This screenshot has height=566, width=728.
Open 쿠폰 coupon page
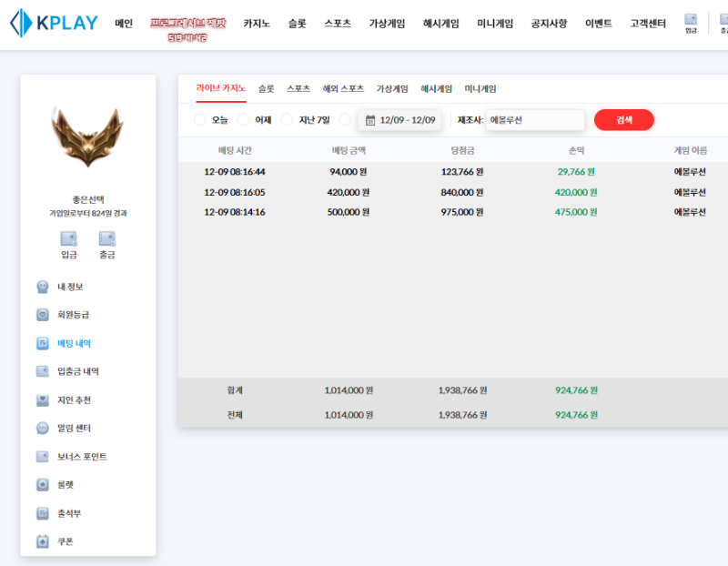tap(65, 541)
